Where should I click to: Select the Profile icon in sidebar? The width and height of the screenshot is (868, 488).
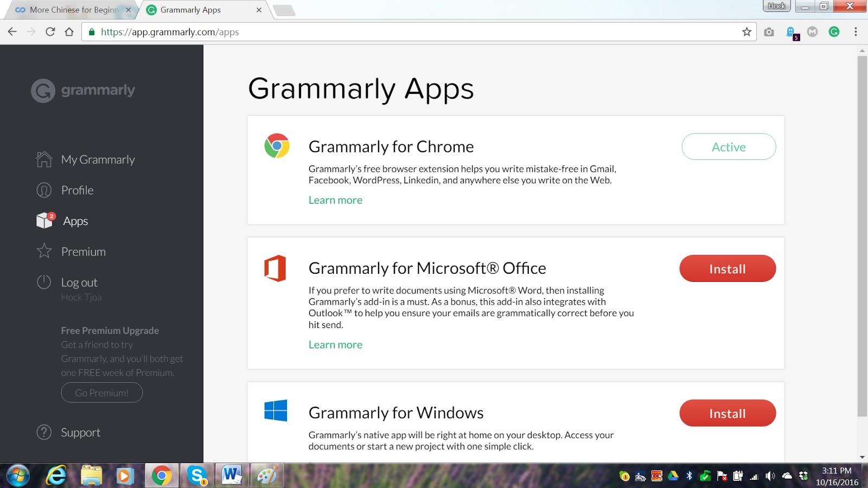tap(44, 190)
